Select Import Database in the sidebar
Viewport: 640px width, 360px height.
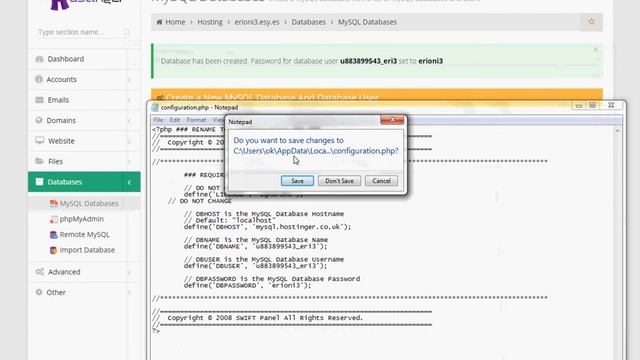(x=87, y=250)
